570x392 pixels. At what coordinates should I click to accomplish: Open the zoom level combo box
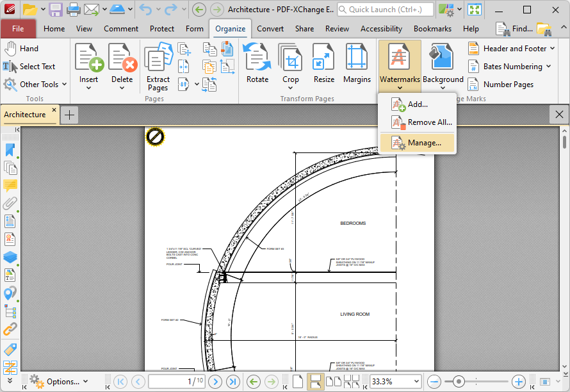click(x=416, y=382)
